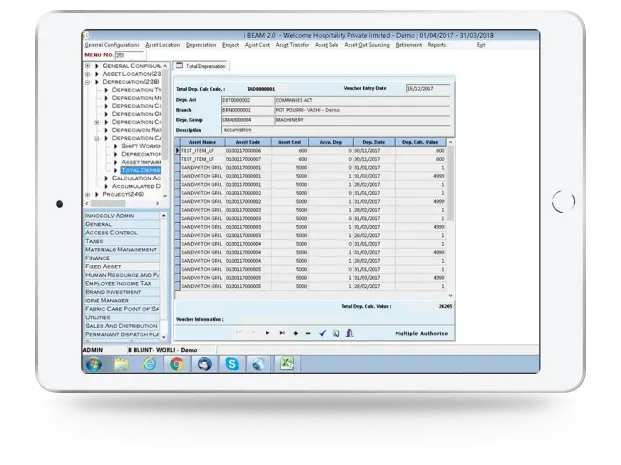621x465 pixels.
Task: Click the window icon on Total Depreciation tab
Action: click(x=179, y=65)
